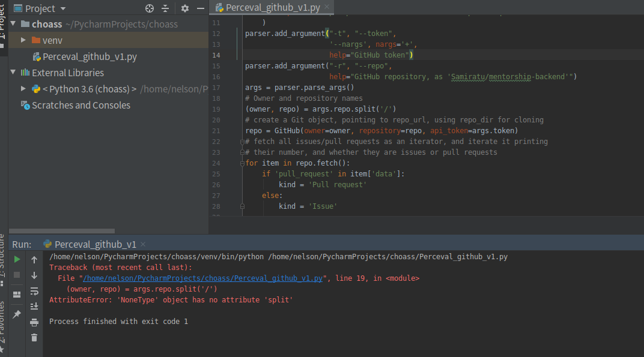Open the console Soft-Wrap icon
The width and height of the screenshot is (644, 357).
[x=34, y=291]
